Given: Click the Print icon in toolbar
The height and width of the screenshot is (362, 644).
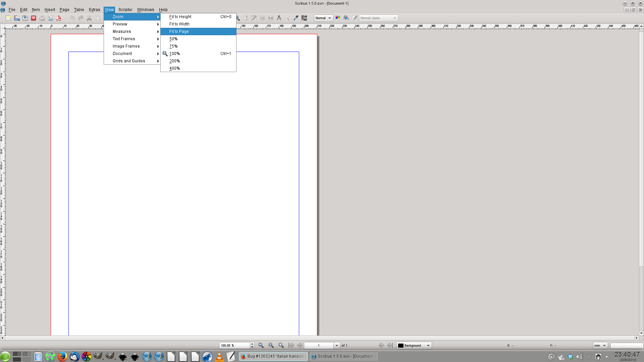Looking at the screenshot, I should coord(42,18).
